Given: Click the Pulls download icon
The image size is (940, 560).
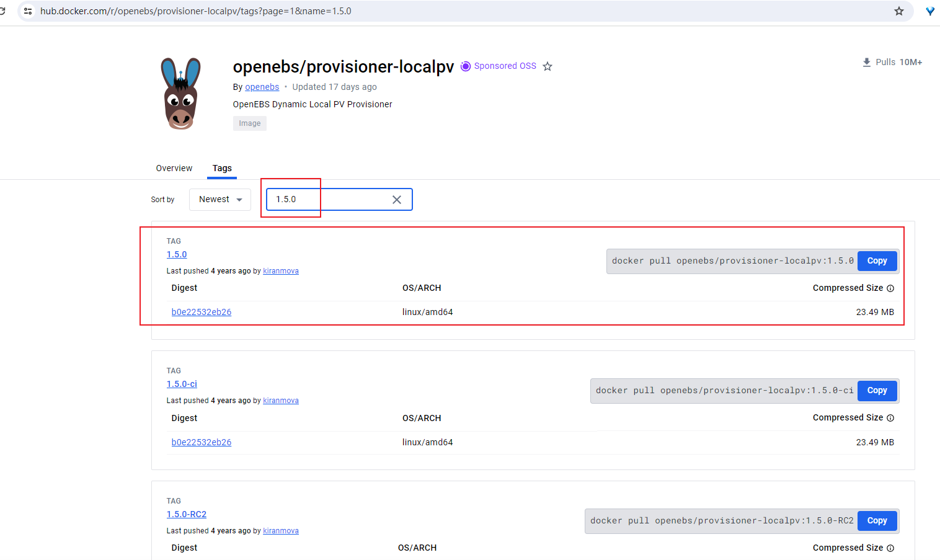Looking at the screenshot, I should tap(867, 62).
